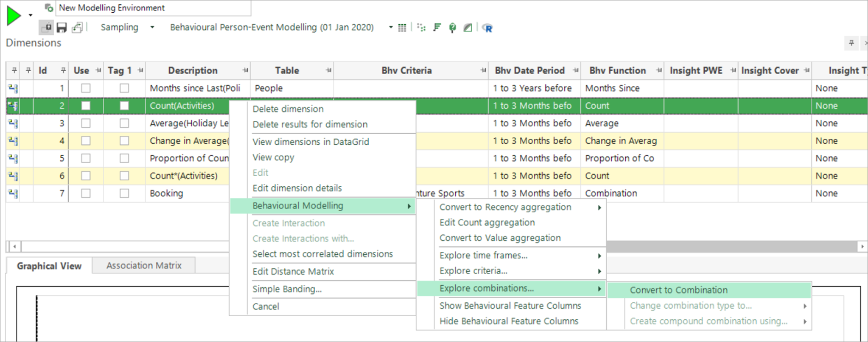Pin the Bhv Date Period column
This screenshot has width=868, height=342.
point(576,71)
